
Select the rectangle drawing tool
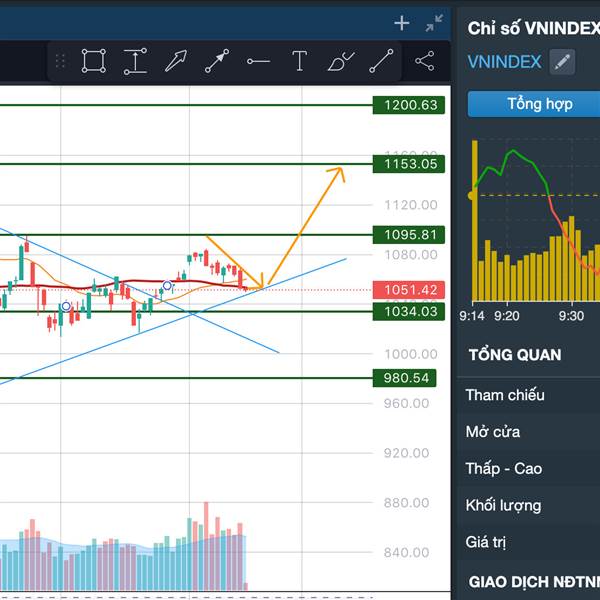click(x=94, y=61)
